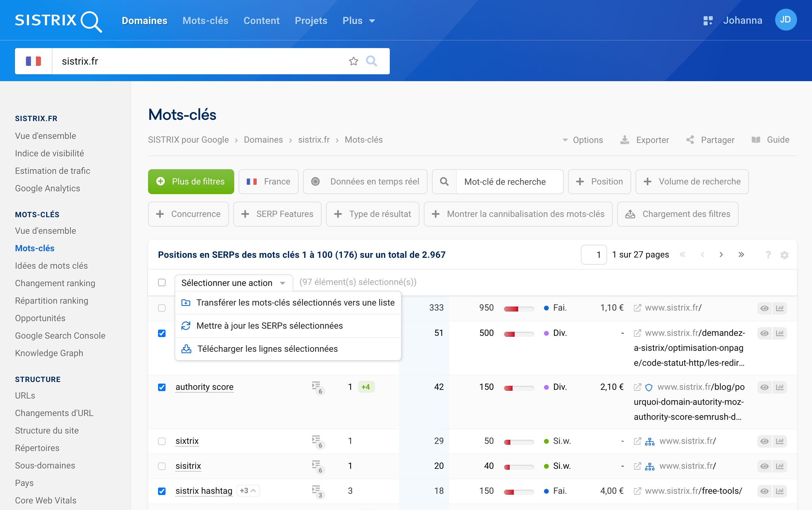Image resolution: width=812 pixels, height=510 pixels.
Task: Select Télécharger les lignes sélectionnées
Action: coord(288,349)
